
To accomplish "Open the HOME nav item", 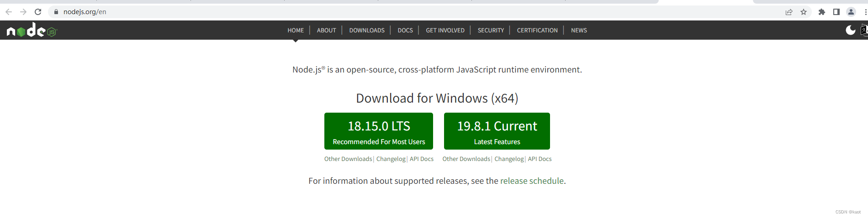I will click(x=296, y=31).
